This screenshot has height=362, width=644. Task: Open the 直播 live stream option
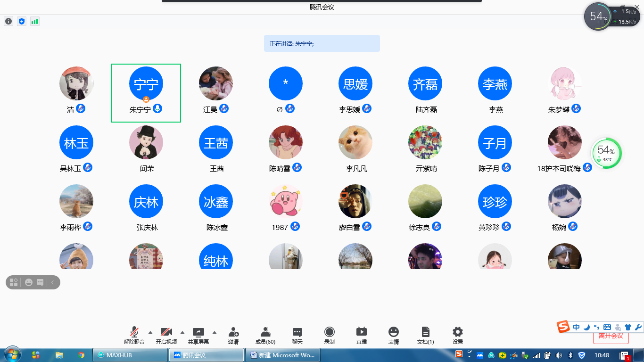click(362, 335)
